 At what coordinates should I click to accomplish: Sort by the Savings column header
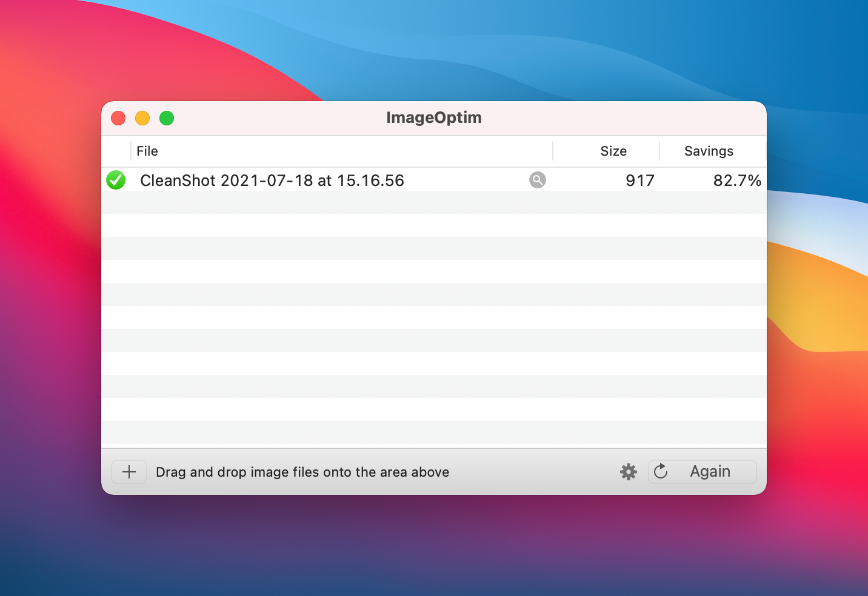point(713,151)
